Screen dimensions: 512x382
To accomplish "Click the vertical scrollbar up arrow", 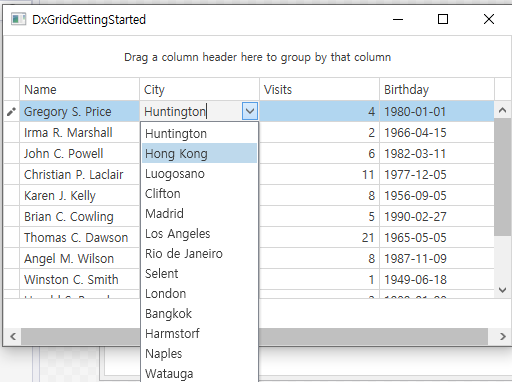I will (x=503, y=110).
